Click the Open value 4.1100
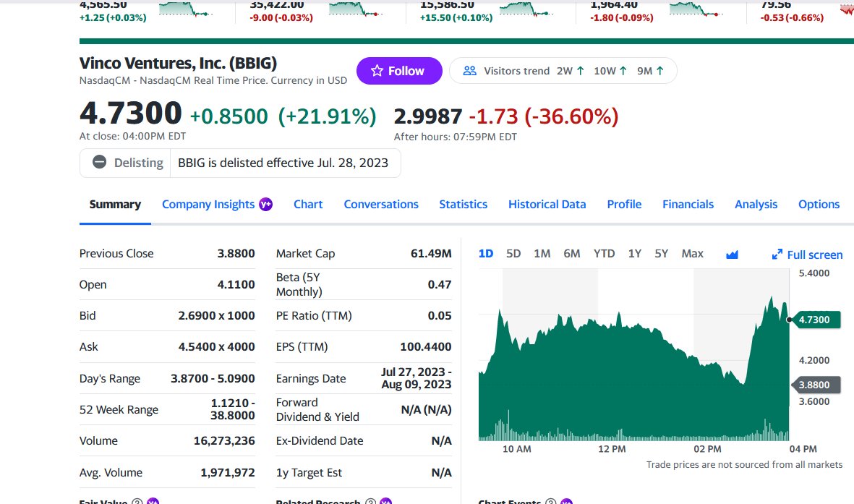 236,284
